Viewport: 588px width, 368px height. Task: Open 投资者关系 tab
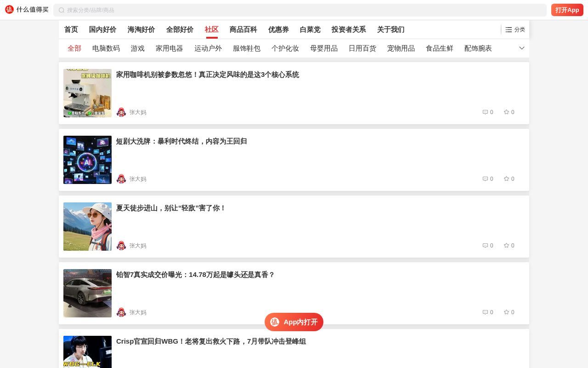tap(349, 29)
